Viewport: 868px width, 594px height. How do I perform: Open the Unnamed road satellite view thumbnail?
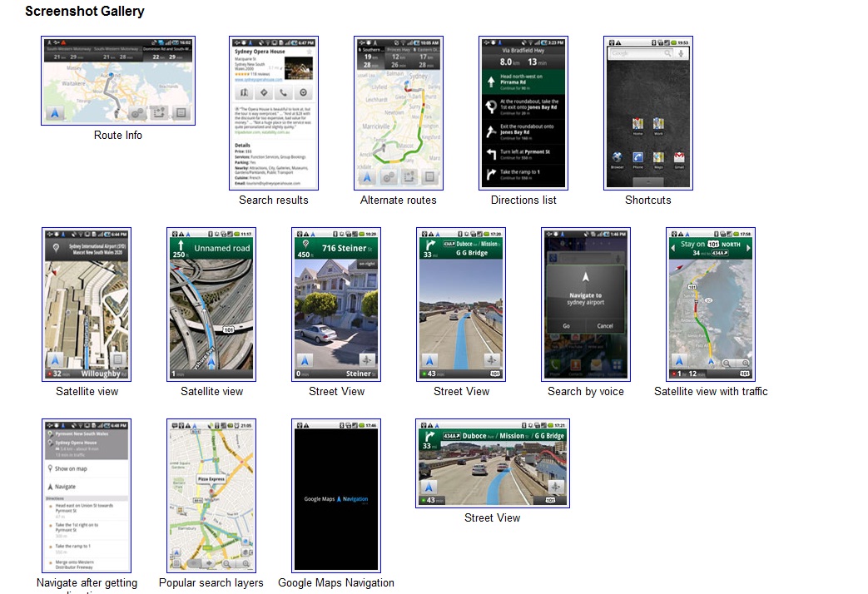pos(211,304)
